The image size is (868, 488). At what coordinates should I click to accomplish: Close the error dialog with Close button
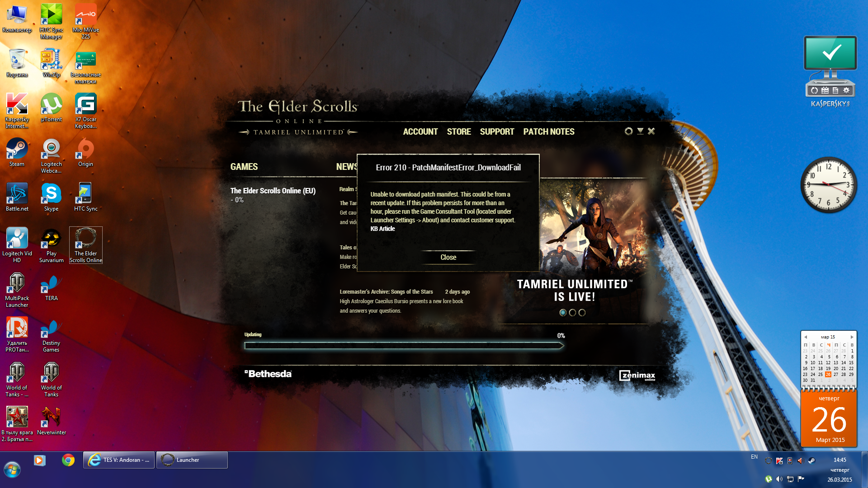coord(448,257)
